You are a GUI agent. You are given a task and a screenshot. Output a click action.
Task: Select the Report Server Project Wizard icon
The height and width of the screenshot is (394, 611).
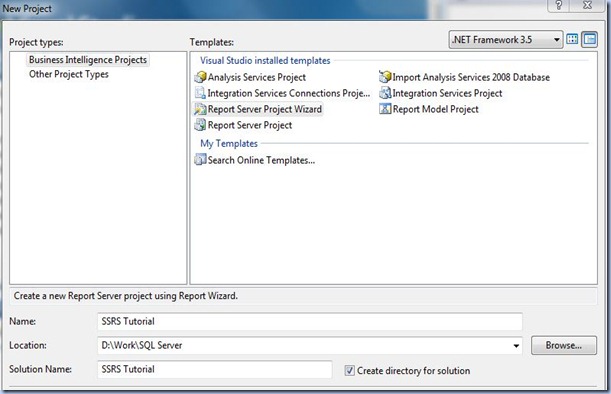tap(200, 109)
